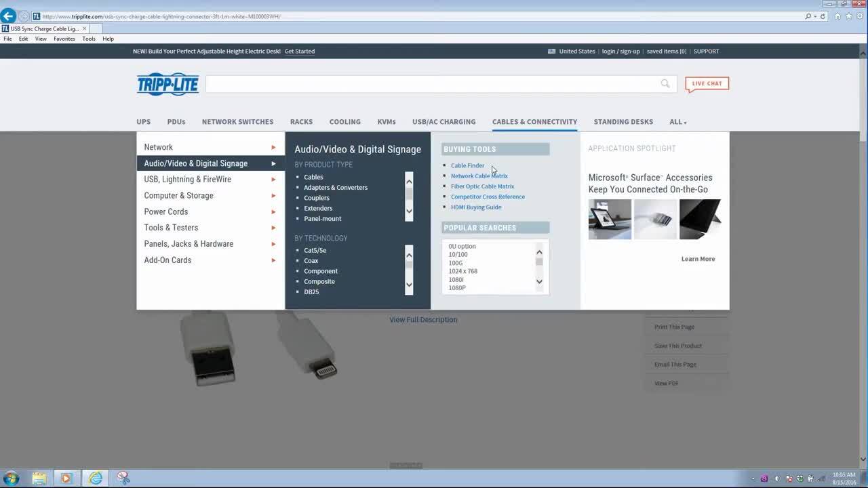Expand Computer & Storage submenu
The width and height of the screenshot is (868, 488).
210,195
